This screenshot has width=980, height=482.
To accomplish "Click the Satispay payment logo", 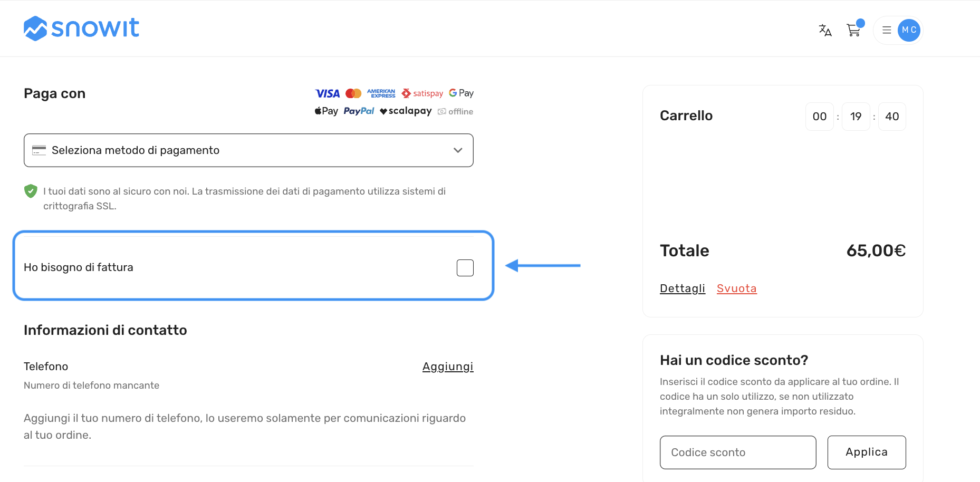I will (422, 93).
